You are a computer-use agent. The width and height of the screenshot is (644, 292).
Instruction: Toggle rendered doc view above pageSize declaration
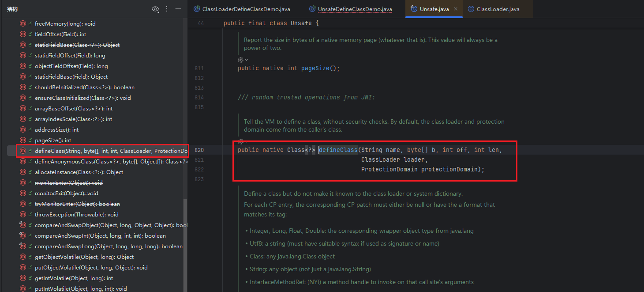tap(240, 60)
